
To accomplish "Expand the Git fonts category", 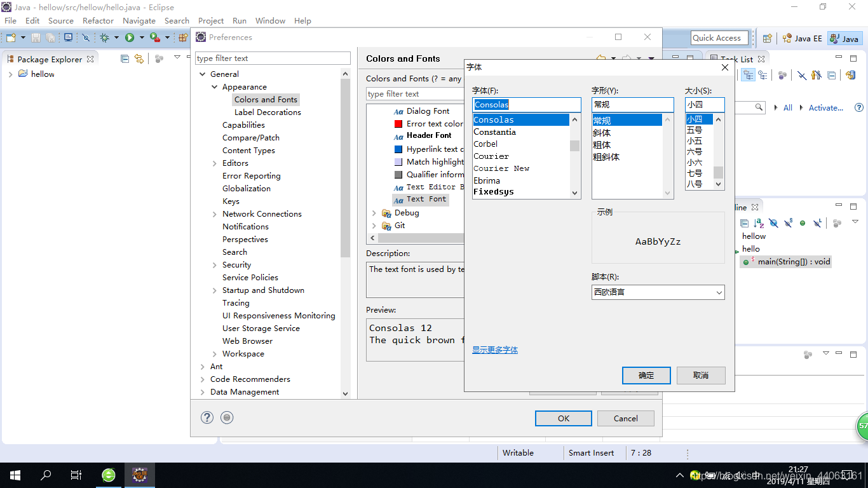I will pyautogui.click(x=374, y=226).
